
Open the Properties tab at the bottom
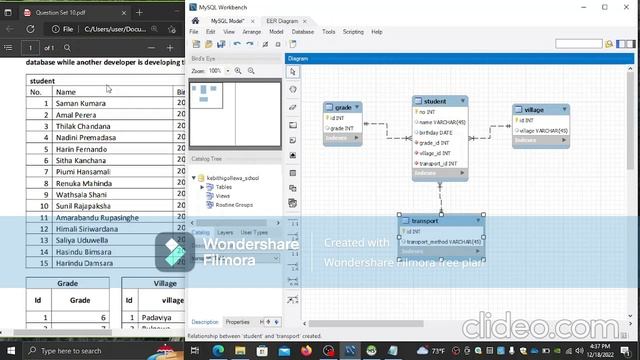(x=238, y=322)
